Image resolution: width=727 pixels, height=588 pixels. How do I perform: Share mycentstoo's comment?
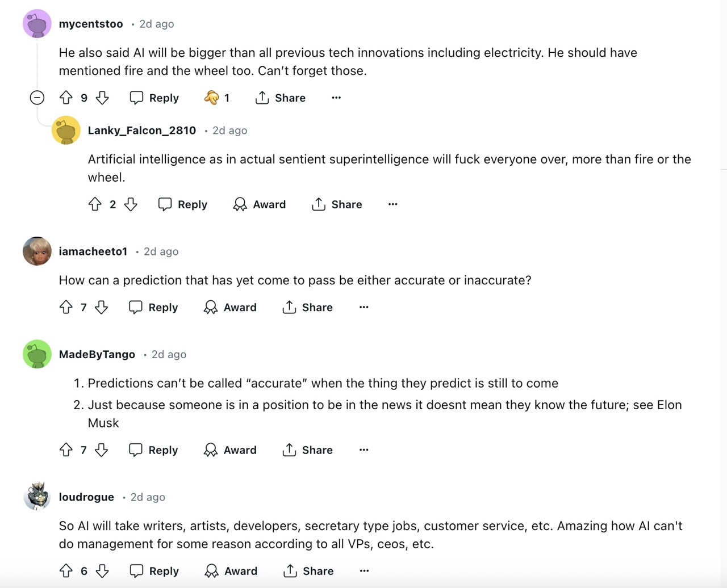coord(279,98)
